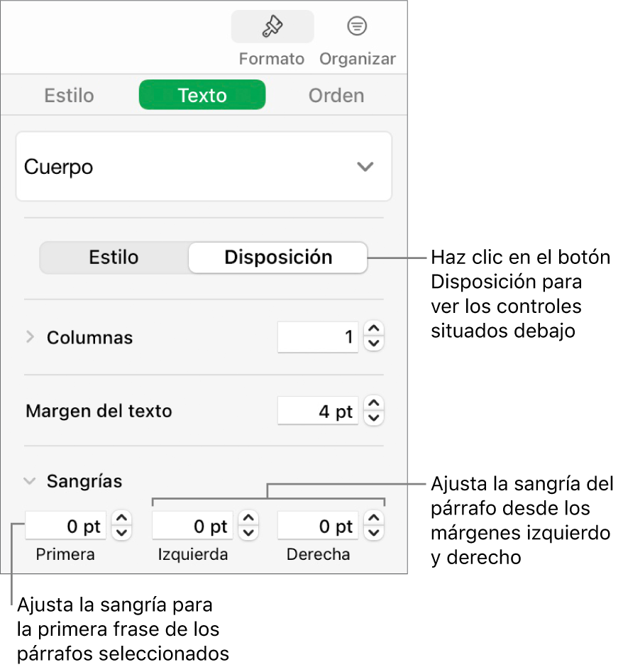Screen dimensions: 623x672
Task: Click the Columnas number field
Action: click(317, 337)
